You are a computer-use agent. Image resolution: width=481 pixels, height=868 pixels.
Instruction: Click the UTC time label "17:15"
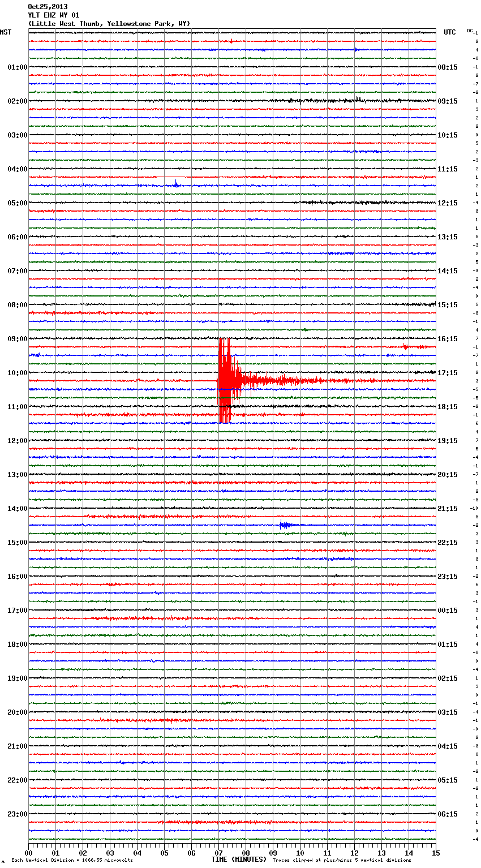point(448,373)
